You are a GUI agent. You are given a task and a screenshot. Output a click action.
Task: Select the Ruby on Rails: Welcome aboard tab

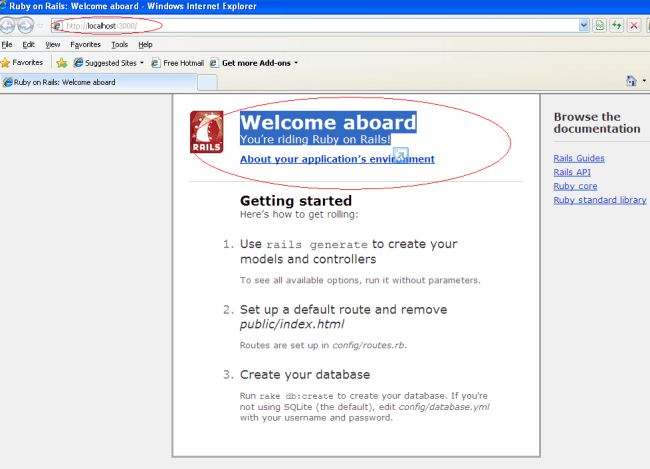[x=99, y=82]
